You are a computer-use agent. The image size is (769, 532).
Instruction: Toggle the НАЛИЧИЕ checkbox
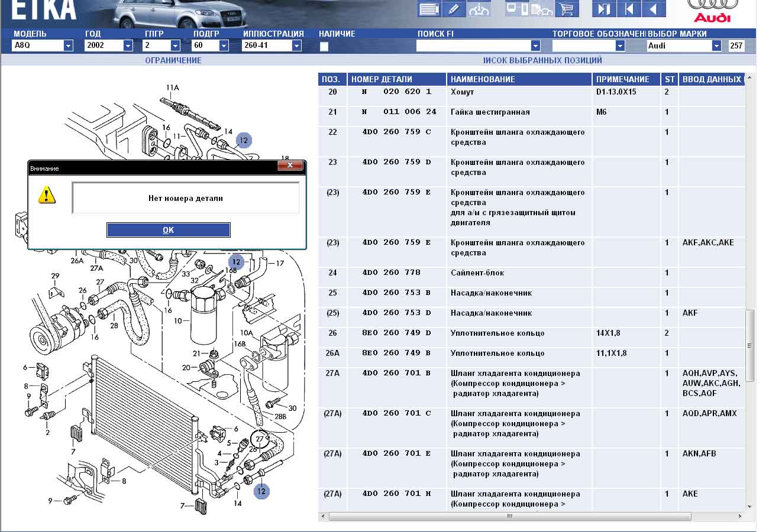point(324,47)
